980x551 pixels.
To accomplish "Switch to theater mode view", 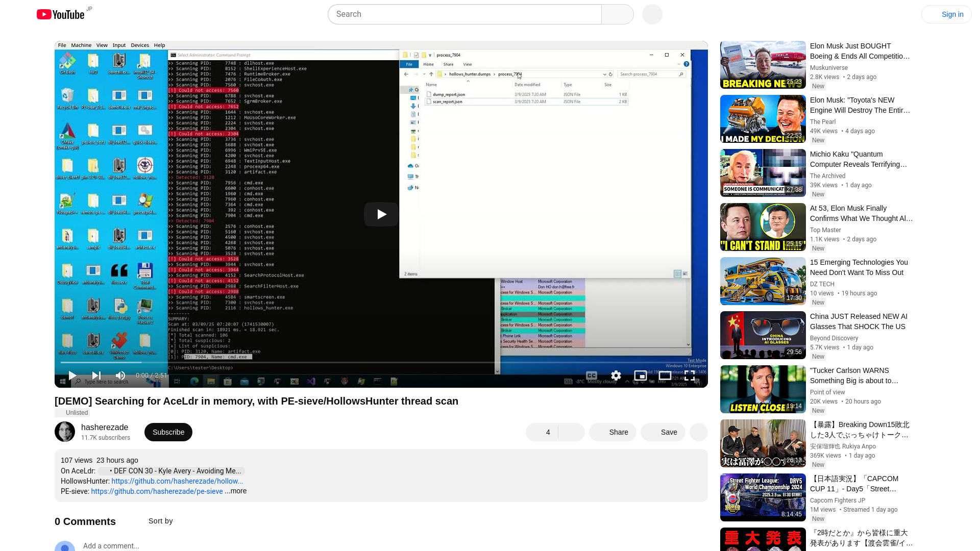I will point(665,376).
